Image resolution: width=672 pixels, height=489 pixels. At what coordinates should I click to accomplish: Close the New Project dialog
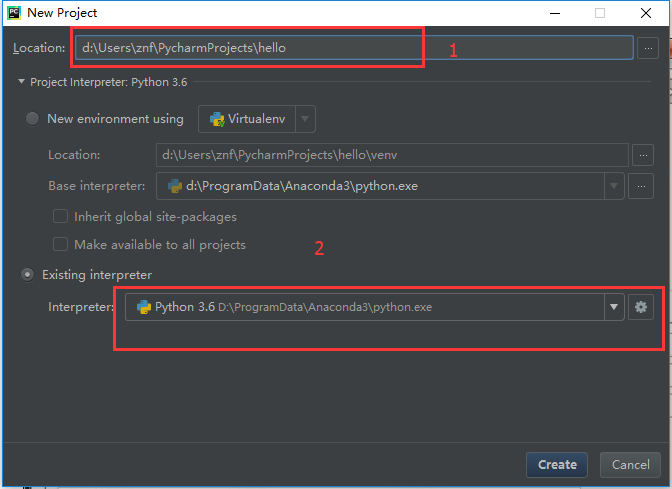click(646, 13)
